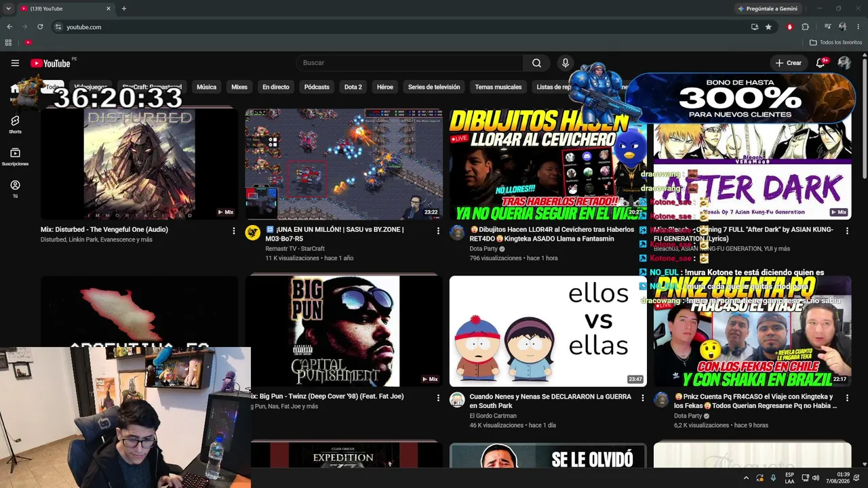
Task: Click the youtube.com address bar
Action: pos(400,26)
